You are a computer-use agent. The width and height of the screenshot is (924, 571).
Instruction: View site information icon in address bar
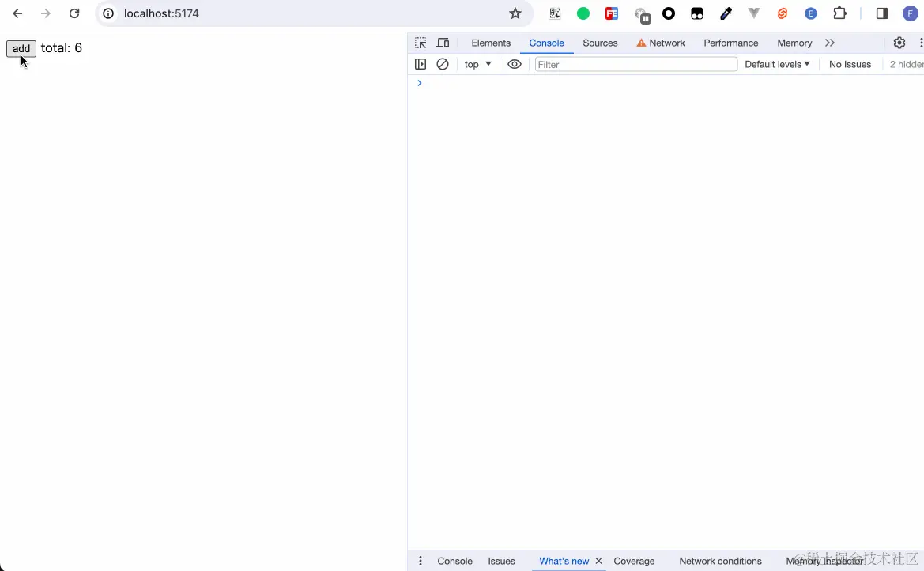[x=108, y=13]
